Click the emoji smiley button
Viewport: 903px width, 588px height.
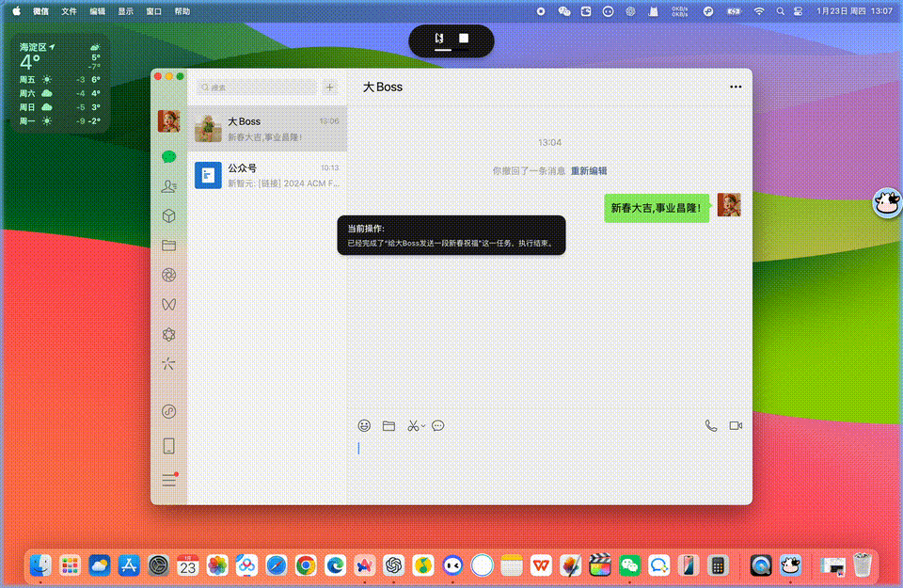[364, 426]
